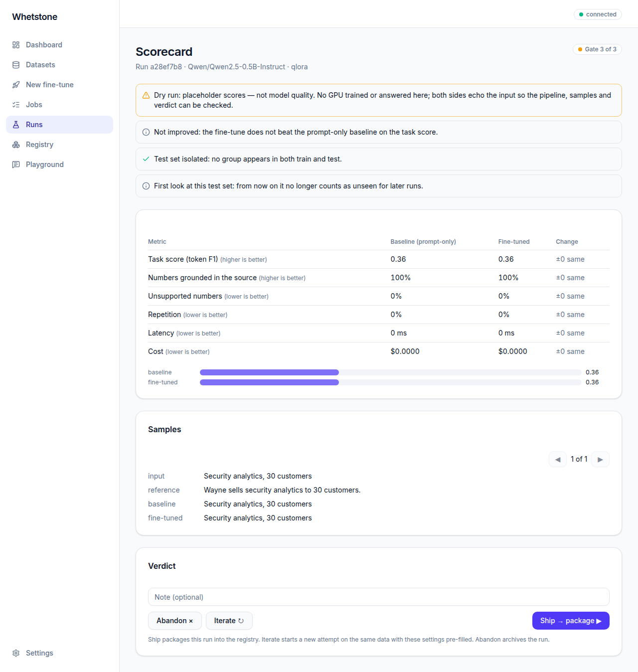Open the Playground section

click(60, 165)
